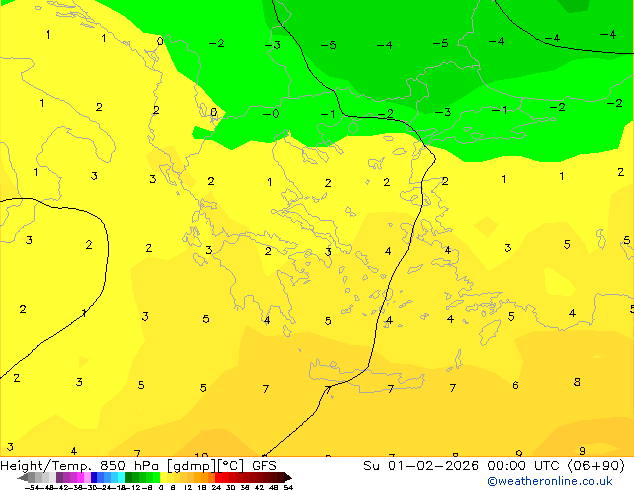Click the dark right arrow end of scale
Viewport: 634px width, 490px height.
click(x=288, y=477)
